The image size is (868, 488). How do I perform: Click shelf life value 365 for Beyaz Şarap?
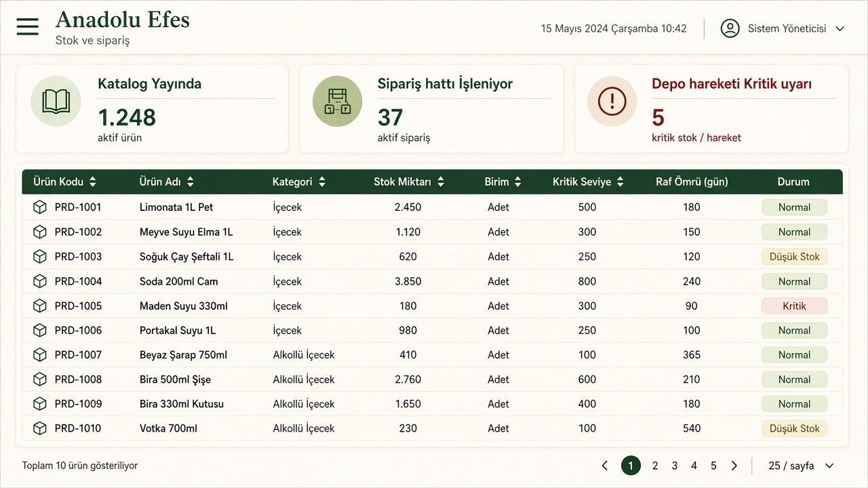[x=692, y=354]
